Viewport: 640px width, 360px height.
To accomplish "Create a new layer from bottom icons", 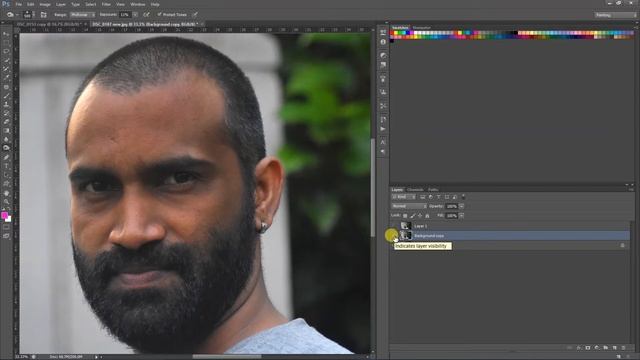I will 614,348.
